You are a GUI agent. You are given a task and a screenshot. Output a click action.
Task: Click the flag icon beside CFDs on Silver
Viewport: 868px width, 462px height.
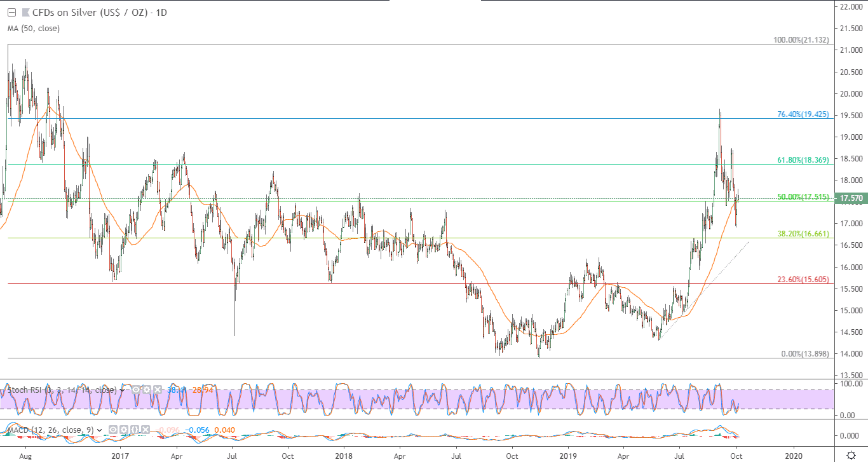25,12
